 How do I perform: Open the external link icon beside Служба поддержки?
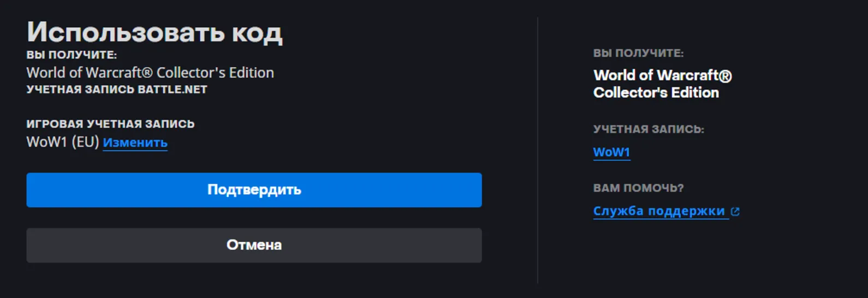735,212
